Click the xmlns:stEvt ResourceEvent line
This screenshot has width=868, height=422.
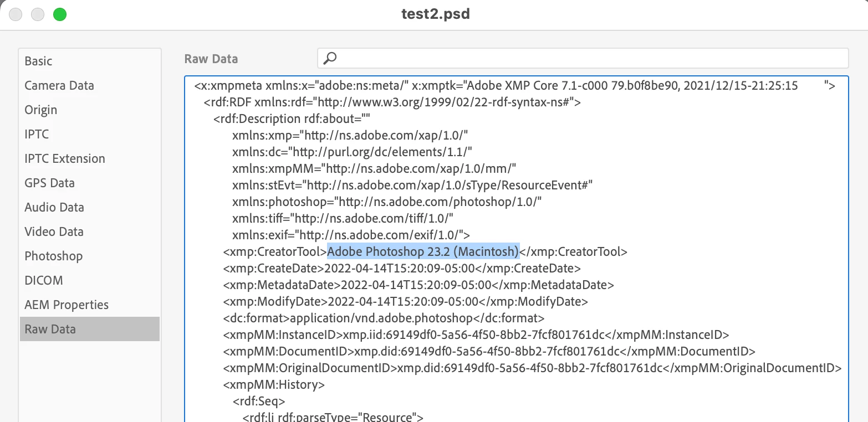pyautogui.click(x=412, y=186)
